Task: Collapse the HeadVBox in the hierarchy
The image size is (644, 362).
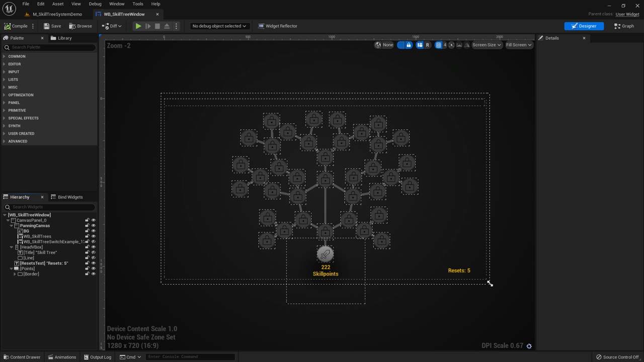Action: [12, 247]
